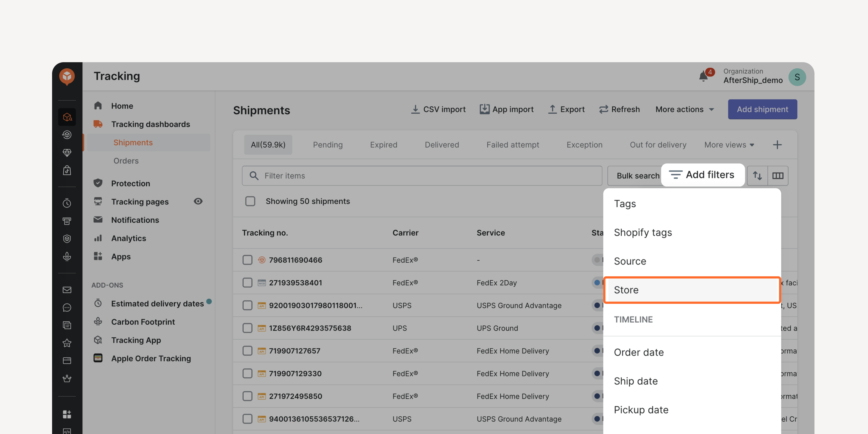Open Orders in the navigation

[x=126, y=161]
